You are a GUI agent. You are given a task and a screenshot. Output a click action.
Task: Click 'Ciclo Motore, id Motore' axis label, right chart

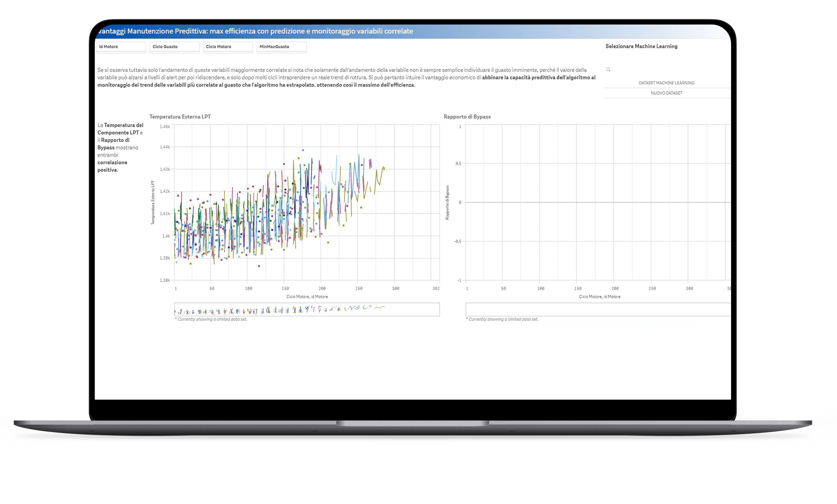point(600,296)
